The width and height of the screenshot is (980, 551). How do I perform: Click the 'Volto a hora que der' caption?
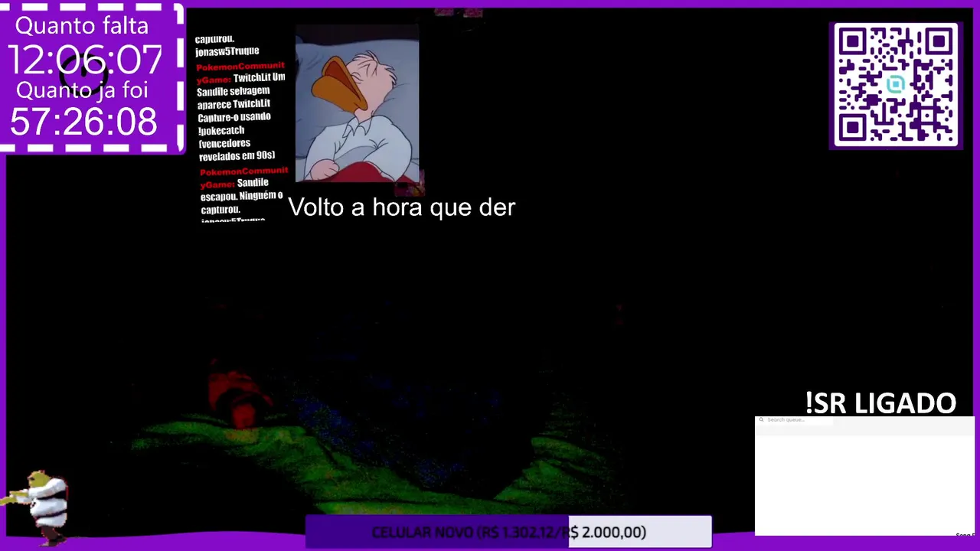[401, 207]
